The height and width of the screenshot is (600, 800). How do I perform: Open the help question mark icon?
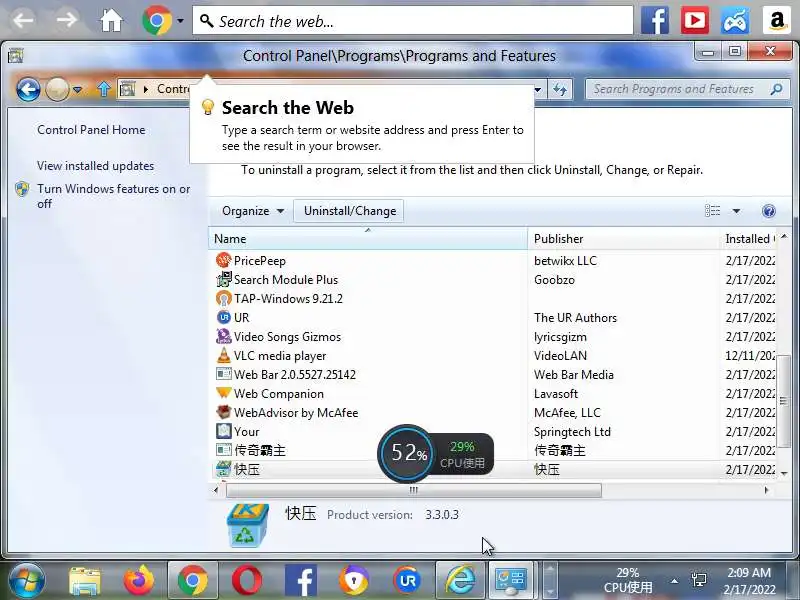pyautogui.click(x=769, y=211)
